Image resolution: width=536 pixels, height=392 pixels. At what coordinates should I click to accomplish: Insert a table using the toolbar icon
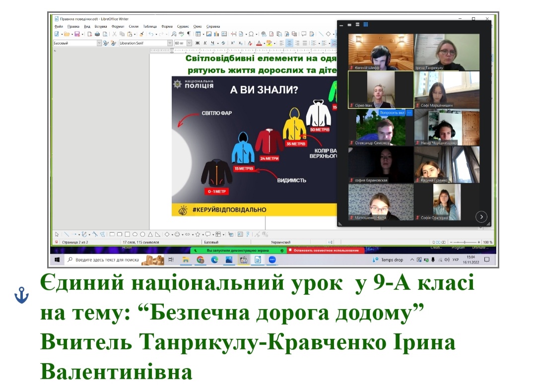click(x=198, y=34)
